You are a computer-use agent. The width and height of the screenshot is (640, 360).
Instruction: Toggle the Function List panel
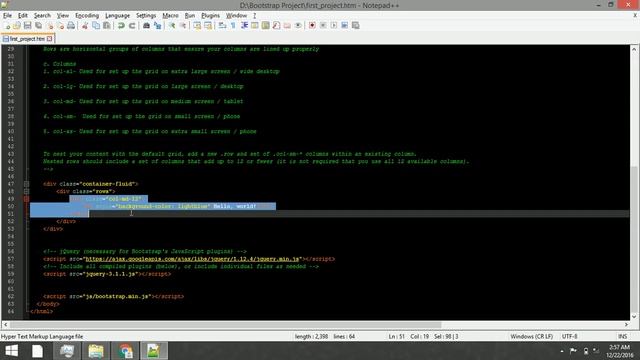click(276, 26)
